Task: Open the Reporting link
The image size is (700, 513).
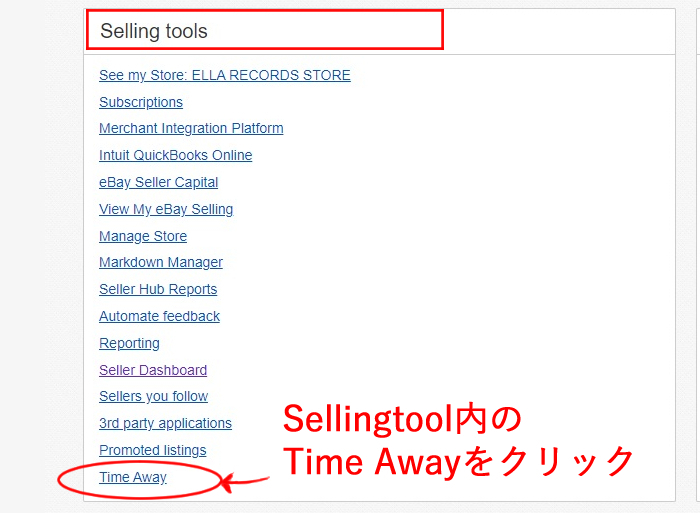Action: (129, 343)
